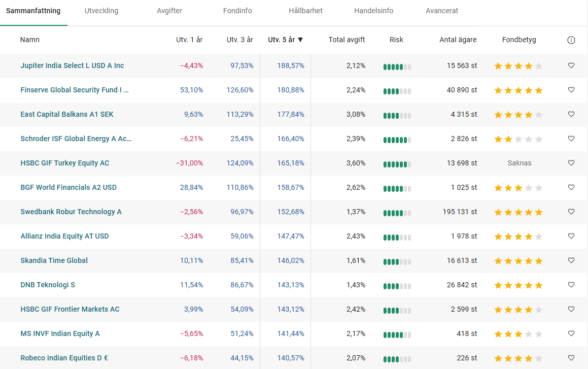Viewport: 588px width, 369px height.
Task: Click star rating of Robeco Indian Equities D €
Action: [x=518, y=358]
